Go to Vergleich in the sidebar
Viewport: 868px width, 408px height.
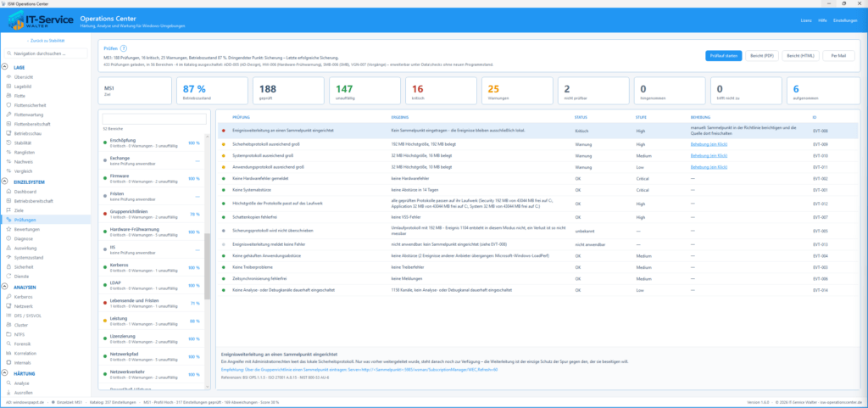(x=23, y=171)
